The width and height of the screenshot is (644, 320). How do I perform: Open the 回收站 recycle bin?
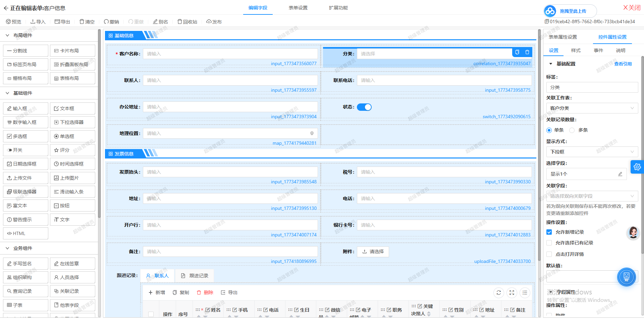(187, 22)
